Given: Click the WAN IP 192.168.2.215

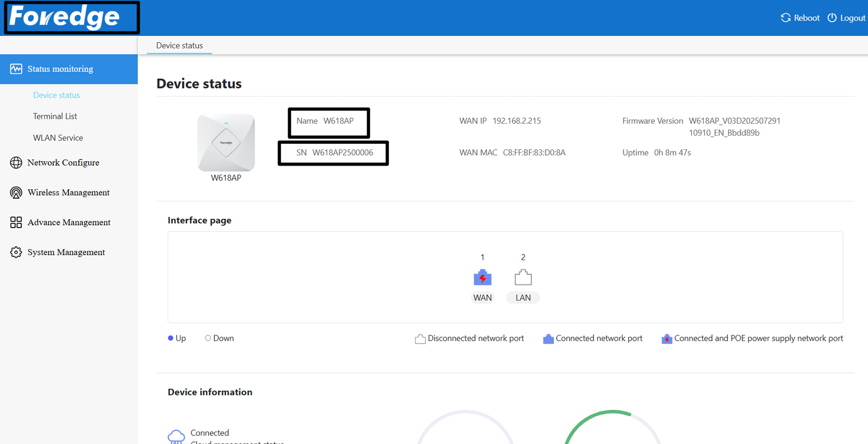Looking at the screenshot, I should 516,121.
